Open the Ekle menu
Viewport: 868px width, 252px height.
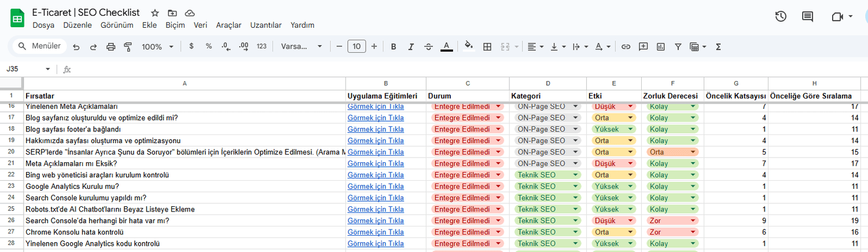pyautogui.click(x=149, y=25)
